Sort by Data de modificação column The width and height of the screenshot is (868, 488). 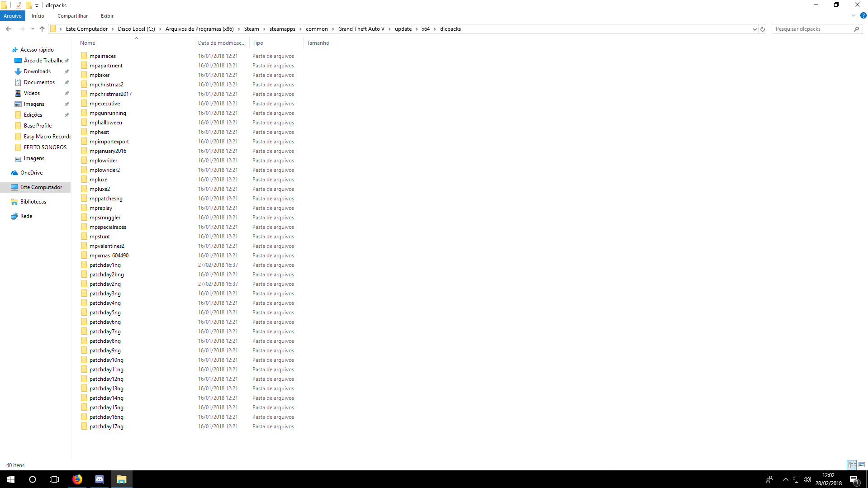coord(222,43)
